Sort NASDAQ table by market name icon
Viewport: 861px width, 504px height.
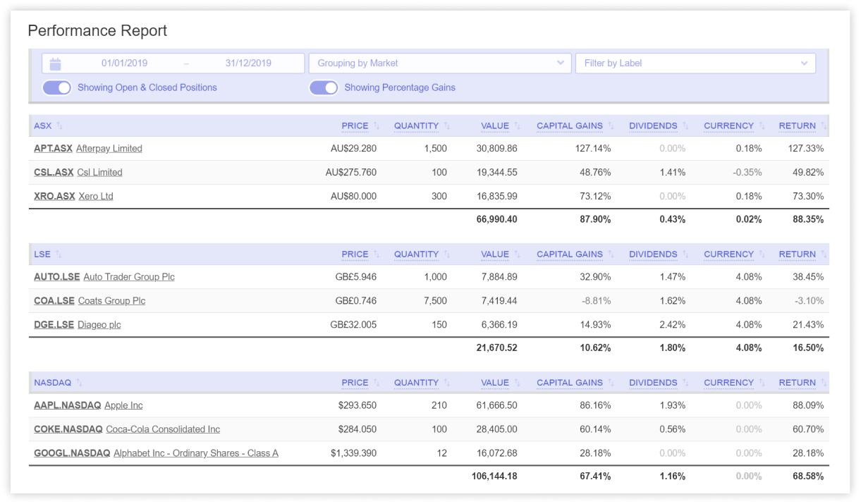click(80, 383)
